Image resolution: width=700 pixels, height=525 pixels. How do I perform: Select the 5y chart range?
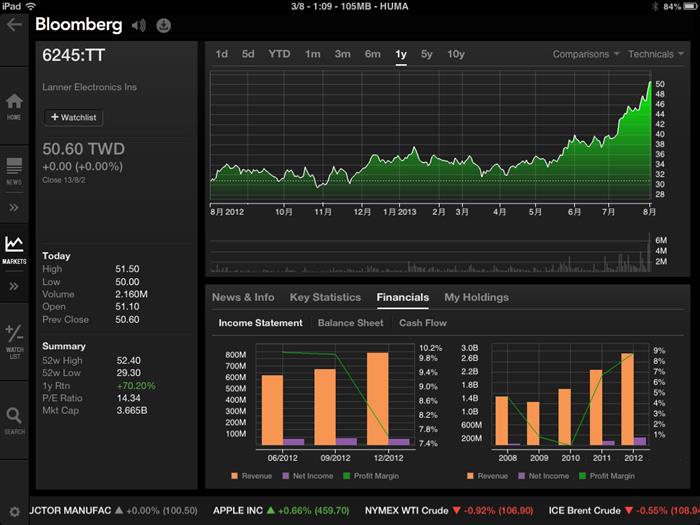click(427, 54)
